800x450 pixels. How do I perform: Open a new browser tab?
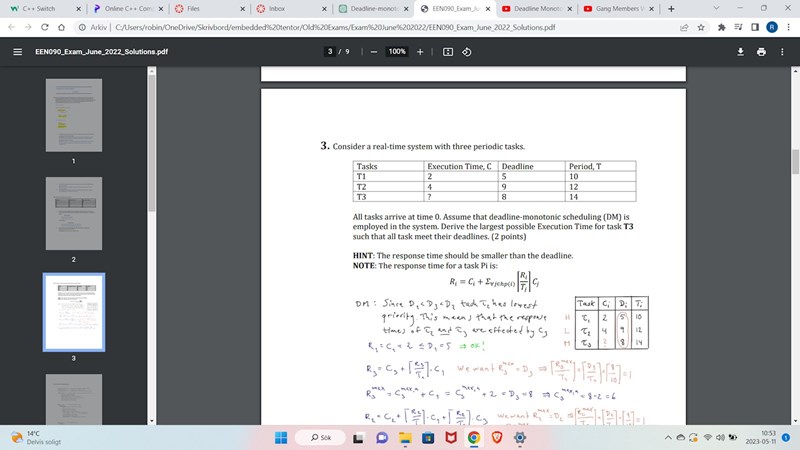[x=671, y=8]
